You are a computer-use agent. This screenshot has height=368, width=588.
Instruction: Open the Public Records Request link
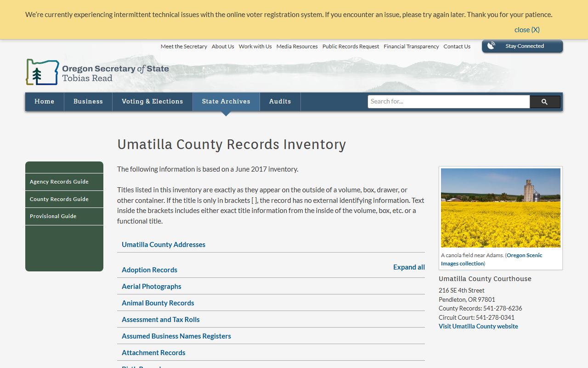click(351, 46)
